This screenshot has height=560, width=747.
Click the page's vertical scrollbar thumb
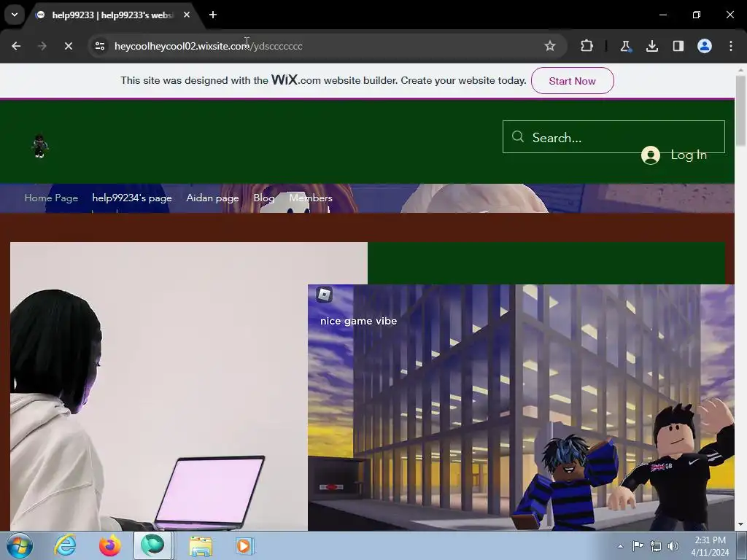[740, 111]
